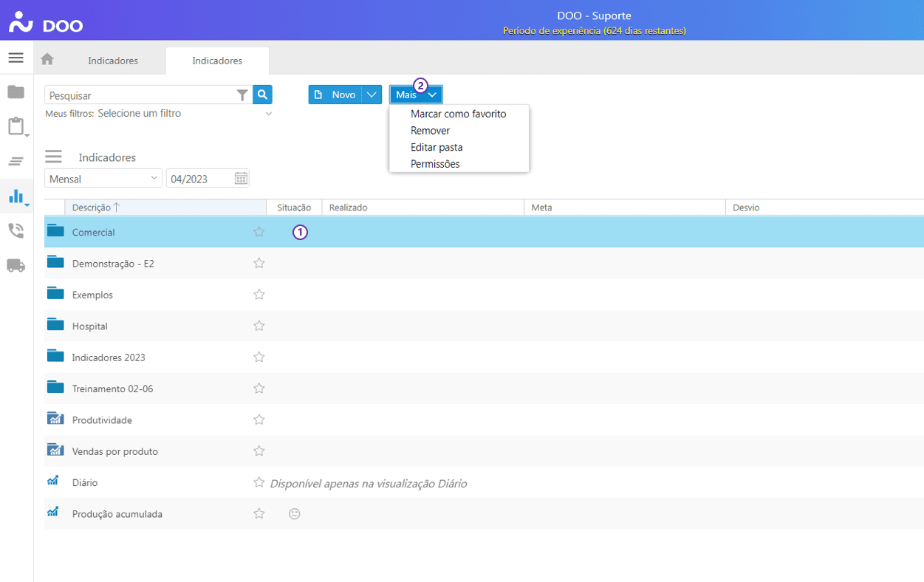This screenshot has width=924, height=582.
Task: Open the Produtividade dashboard
Action: coord(102,420)
